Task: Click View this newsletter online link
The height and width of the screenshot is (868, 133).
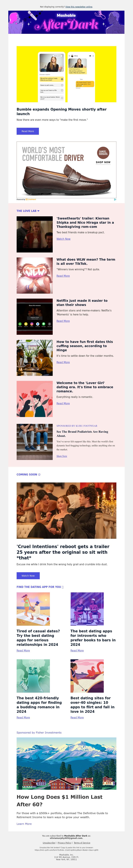Action: 79,7
